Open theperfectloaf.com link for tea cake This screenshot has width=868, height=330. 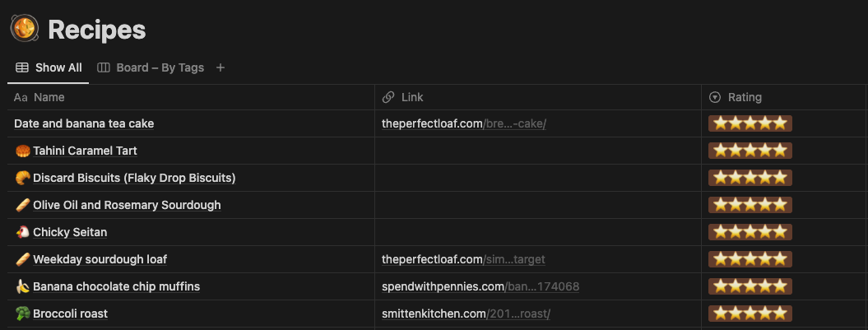464,123
